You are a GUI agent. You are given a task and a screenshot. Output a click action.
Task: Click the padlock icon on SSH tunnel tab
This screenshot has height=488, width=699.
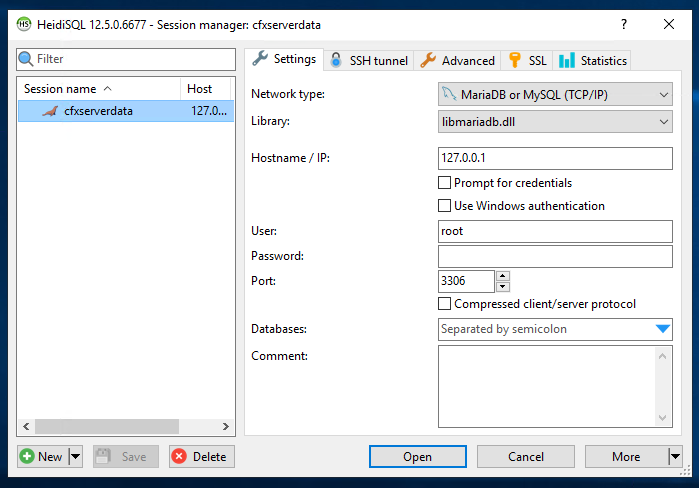point(336,60)
